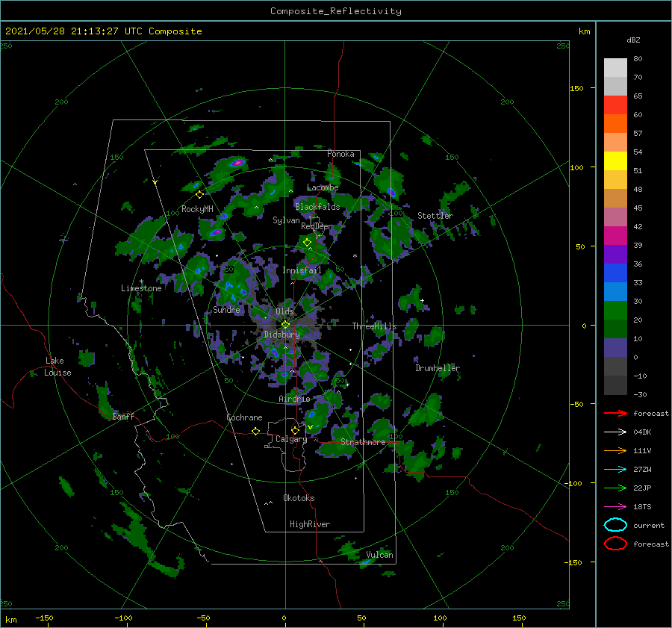Click the light blue 30-33 dBZ swatch

click(615, 292)
